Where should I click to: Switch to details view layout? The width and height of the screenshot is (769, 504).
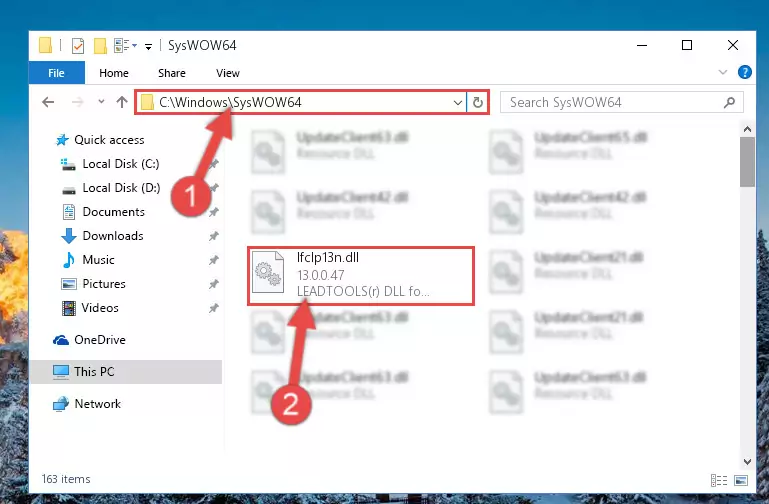pos(718,480)
